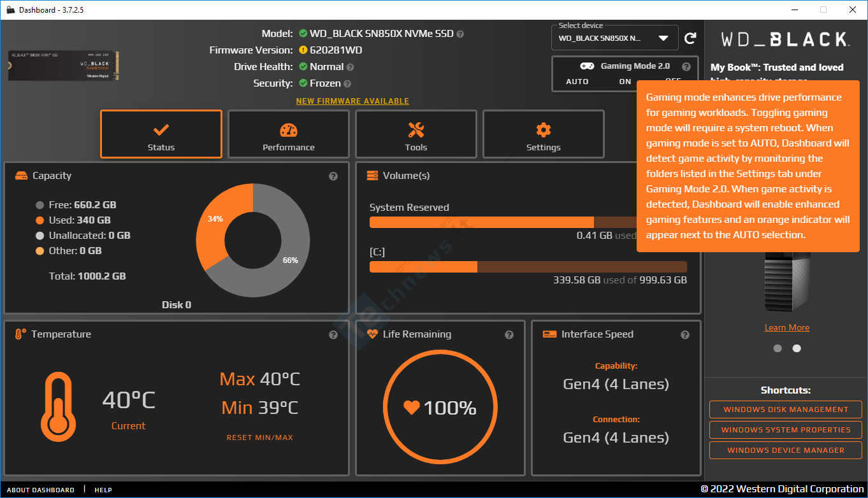The width and height of the screenshot is (868, 498).
Task: Click the Interface Speed header icon
Action: tap(549, 334)
